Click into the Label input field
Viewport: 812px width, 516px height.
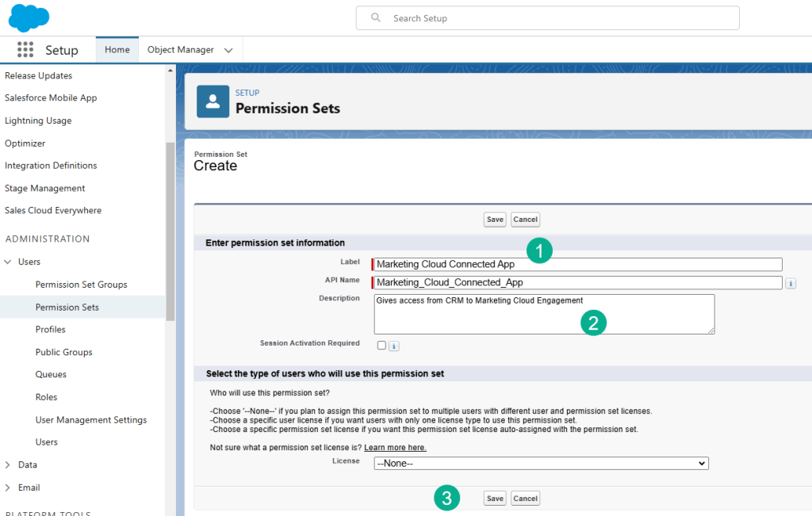(x=577, y=265)
